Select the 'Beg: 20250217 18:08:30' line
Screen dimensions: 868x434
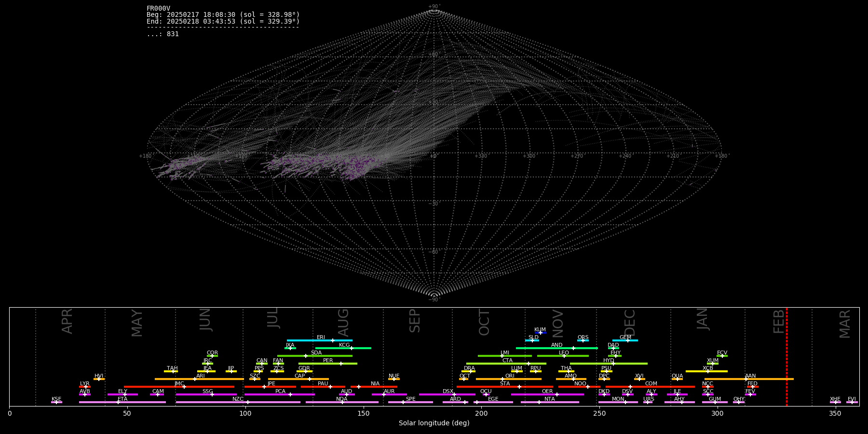(x=223, y=15)
